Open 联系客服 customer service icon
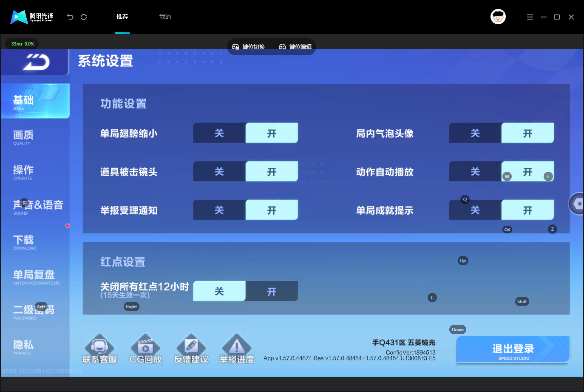584x392 pixels. click(x=99, y=349)
